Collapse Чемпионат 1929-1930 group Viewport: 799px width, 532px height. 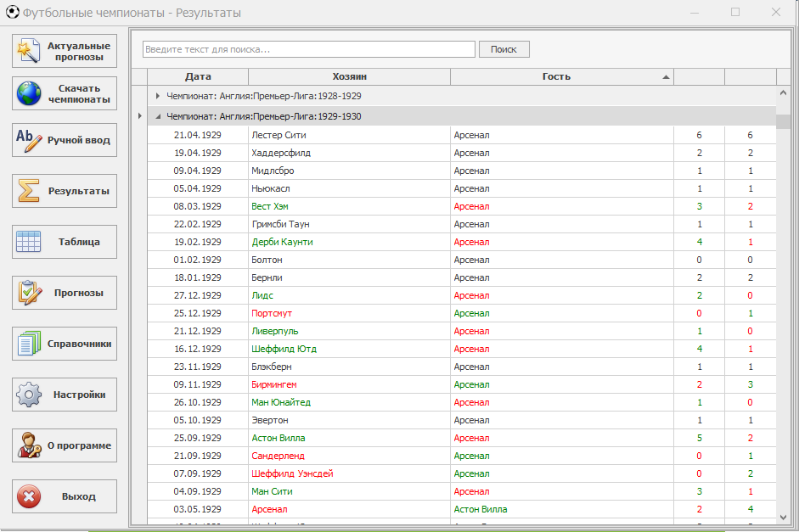pyautogui.click(x=158, y=116)
